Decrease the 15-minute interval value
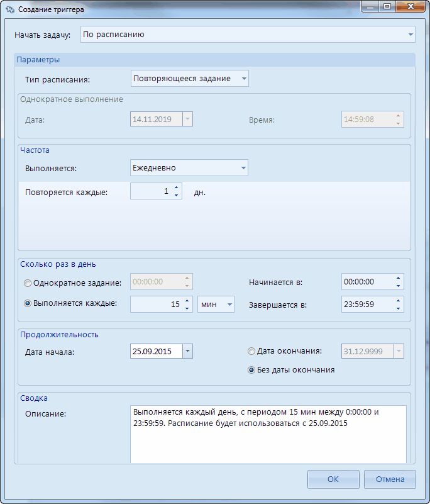This screenshot has width=430, height=504. (187, 308)
